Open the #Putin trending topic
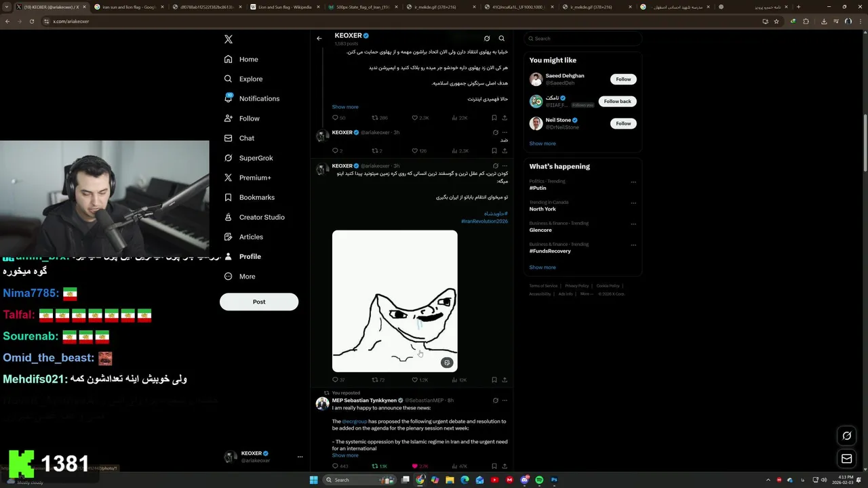Screen dimensions: 868x488 click(x=538, y=188)
